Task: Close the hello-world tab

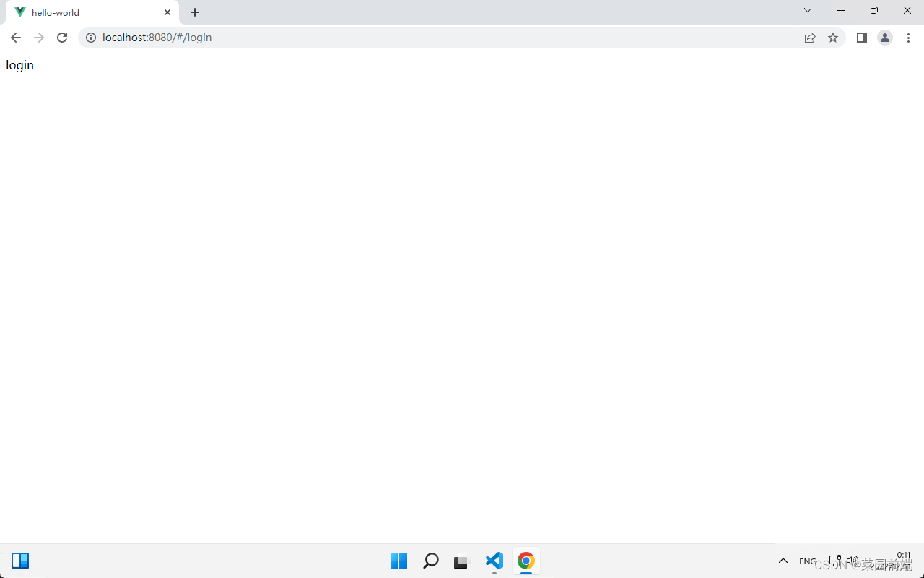Action: point(167,12)
